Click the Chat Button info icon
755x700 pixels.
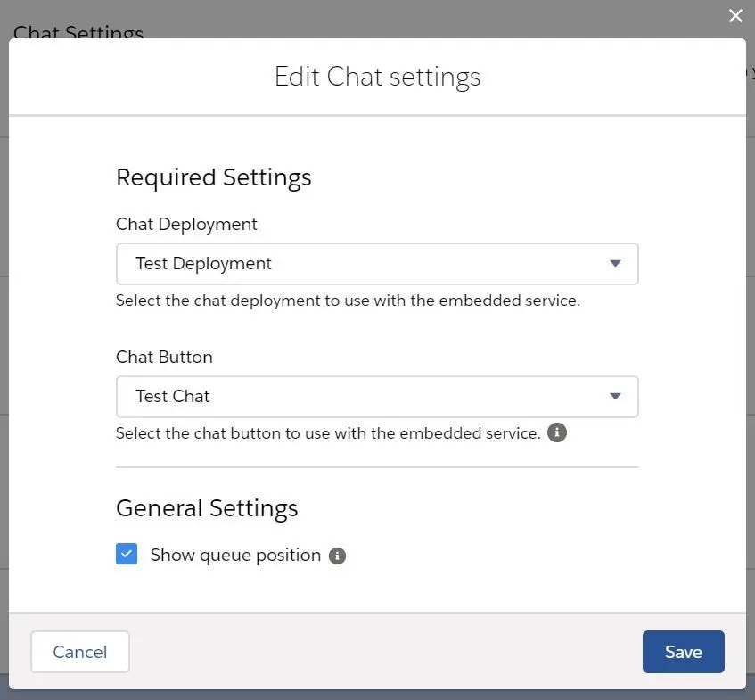click(x=556, y=432)
